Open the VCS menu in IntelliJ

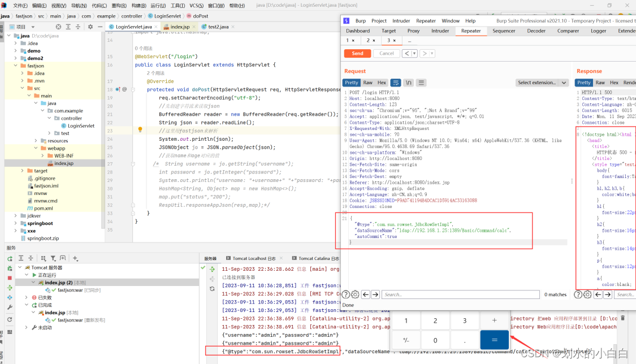click(196, 6)
